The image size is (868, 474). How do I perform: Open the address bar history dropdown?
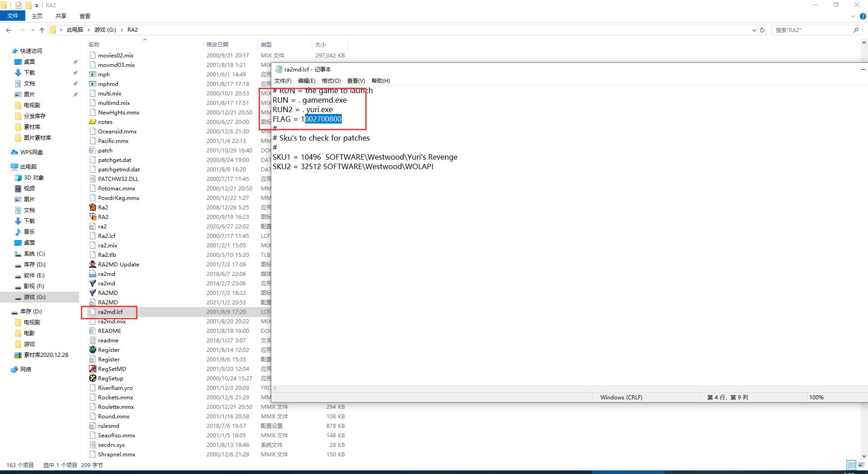coord(754,30)
